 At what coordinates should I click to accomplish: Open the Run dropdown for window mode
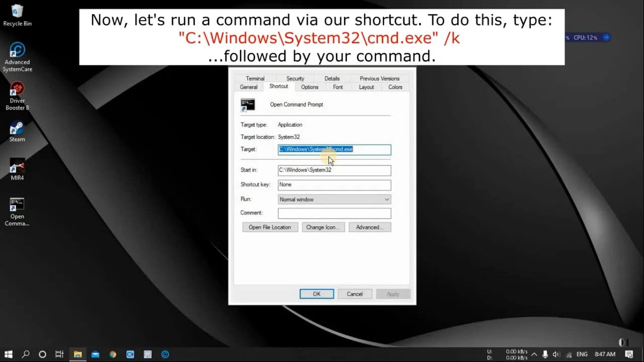[386, 199]
